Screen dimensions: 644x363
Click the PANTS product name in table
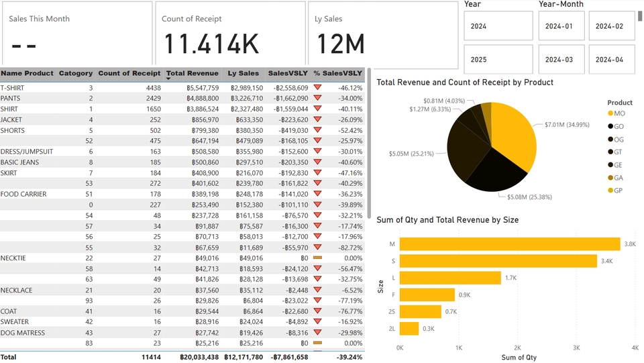click(11, 98)
